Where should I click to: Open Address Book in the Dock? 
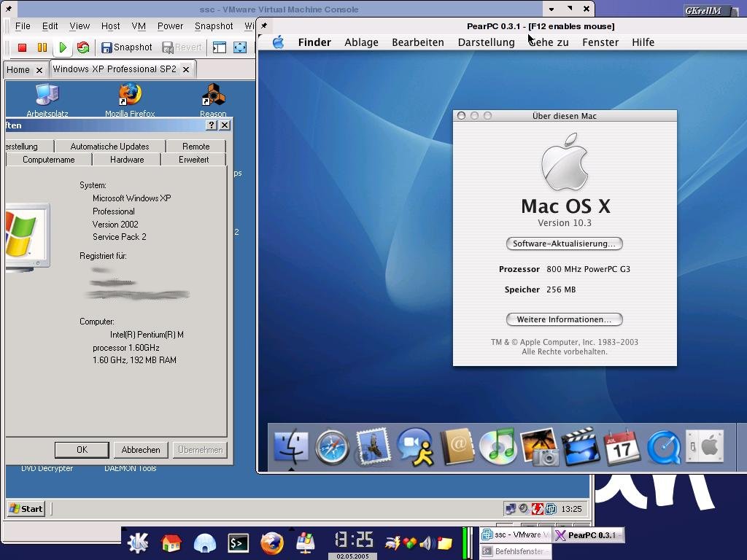457,447
